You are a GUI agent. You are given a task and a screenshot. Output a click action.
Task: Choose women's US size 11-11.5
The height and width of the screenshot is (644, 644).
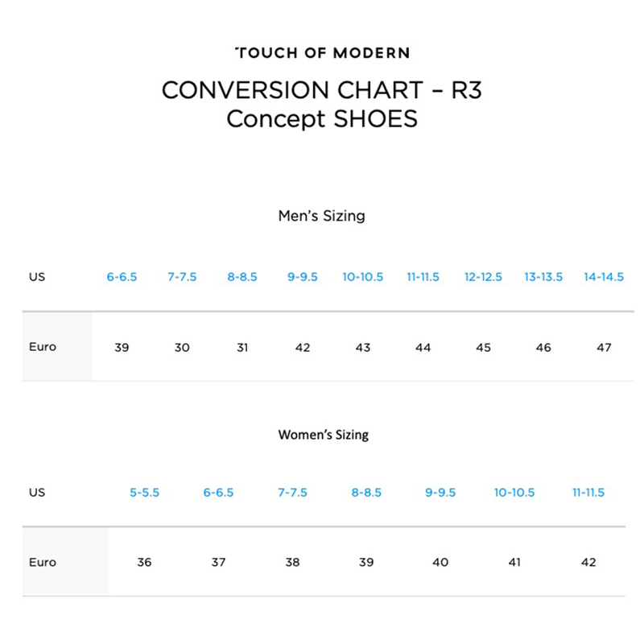tap(588, 493)
